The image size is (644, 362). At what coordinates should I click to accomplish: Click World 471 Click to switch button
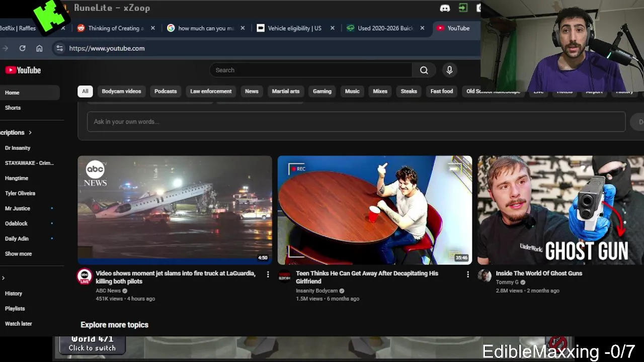92,344
